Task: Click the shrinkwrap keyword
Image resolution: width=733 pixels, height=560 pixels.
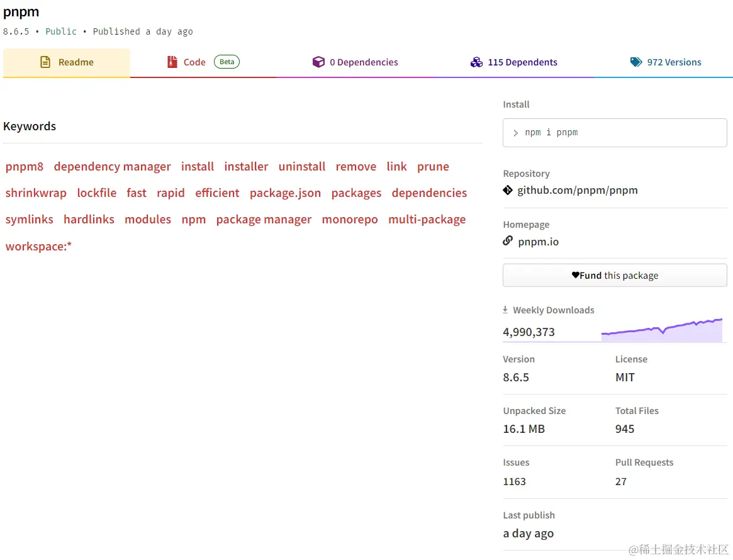Action: click(36, 193)
